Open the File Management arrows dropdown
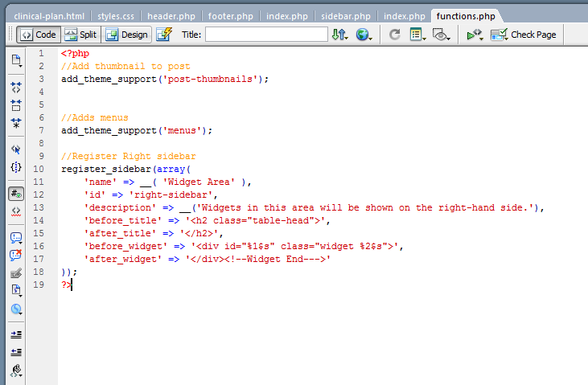 [x=339, y=35]
